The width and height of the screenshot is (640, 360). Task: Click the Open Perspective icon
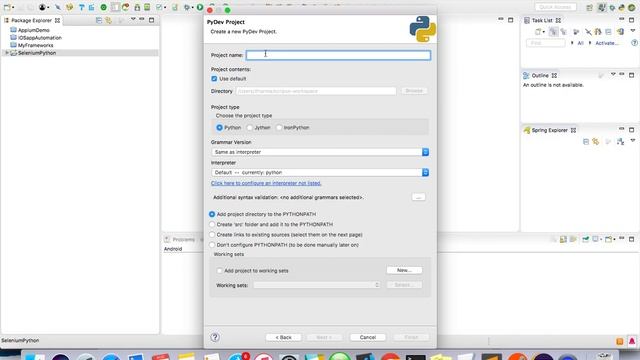(x=589, y=7)
